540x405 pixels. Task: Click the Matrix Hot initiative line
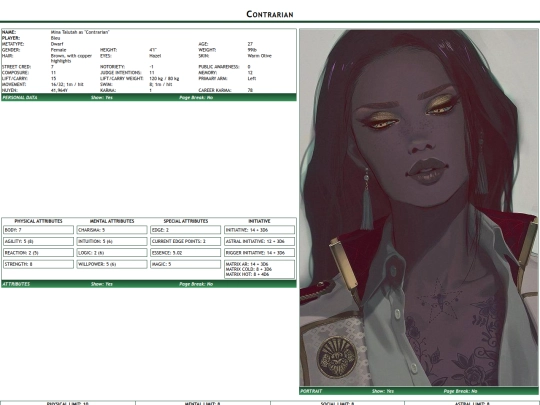(x=247, y=274)
